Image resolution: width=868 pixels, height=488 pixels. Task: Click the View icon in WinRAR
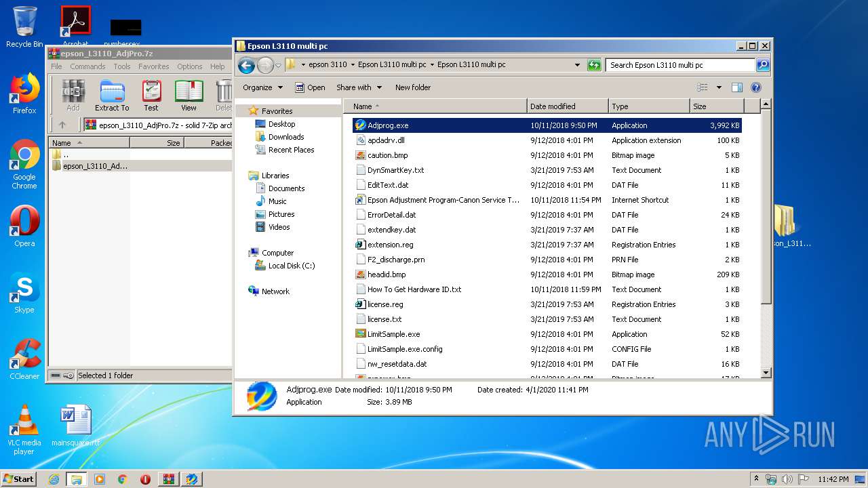point(189,96)
